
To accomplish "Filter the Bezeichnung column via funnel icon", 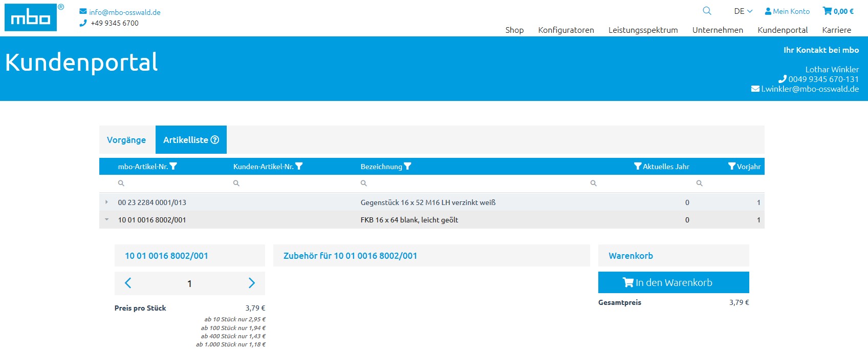I will [x=408, y=166].
